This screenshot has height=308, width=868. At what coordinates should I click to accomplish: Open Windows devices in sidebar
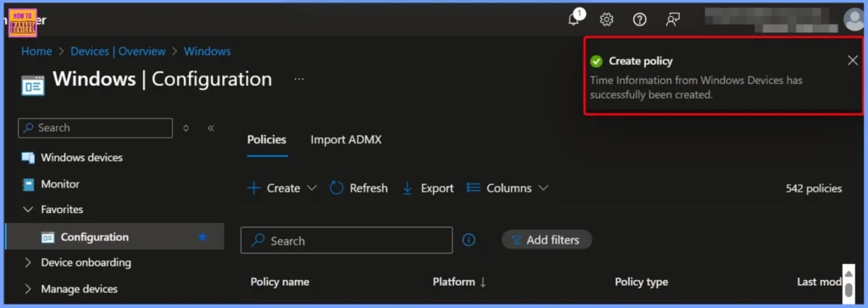pyautogui.click(x=81, y=158)
